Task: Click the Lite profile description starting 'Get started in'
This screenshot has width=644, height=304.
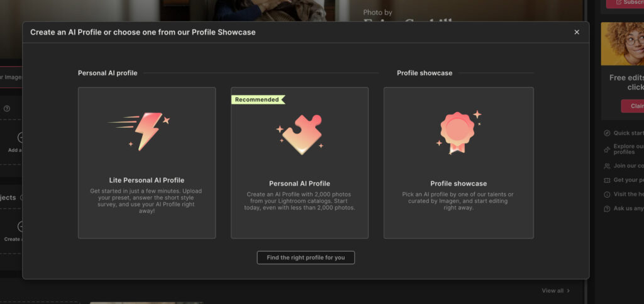Action: (147, 201)
